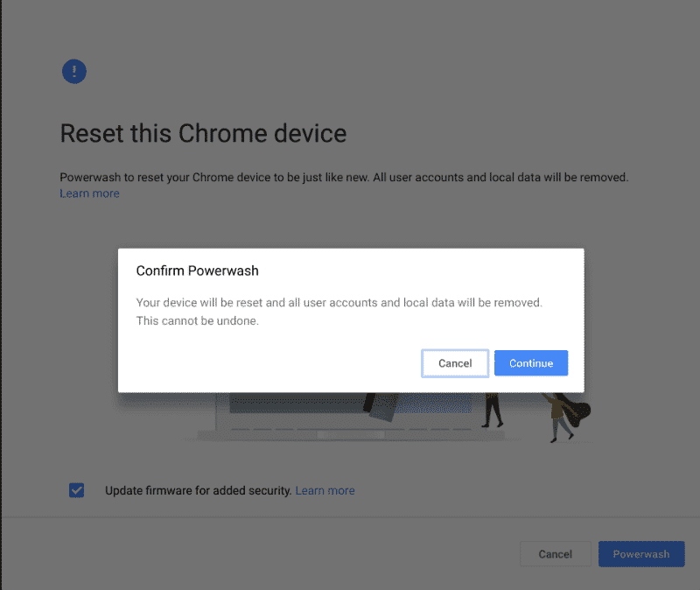This screenshot has height=590, width=700.
Task: Click the exclamation mark inside the blue circle
Action: click(x=74, y=71)
